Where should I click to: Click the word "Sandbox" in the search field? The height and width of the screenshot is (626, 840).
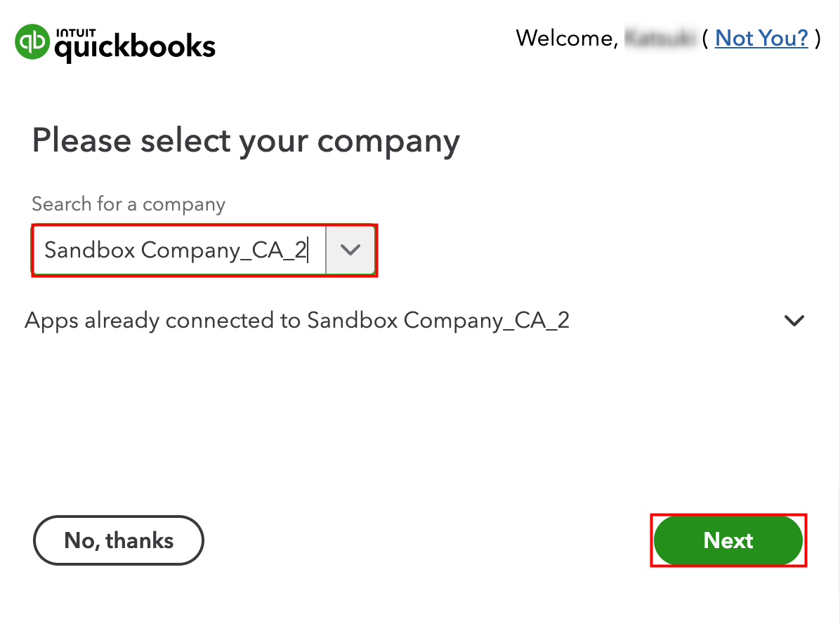[x=89, y=250]
